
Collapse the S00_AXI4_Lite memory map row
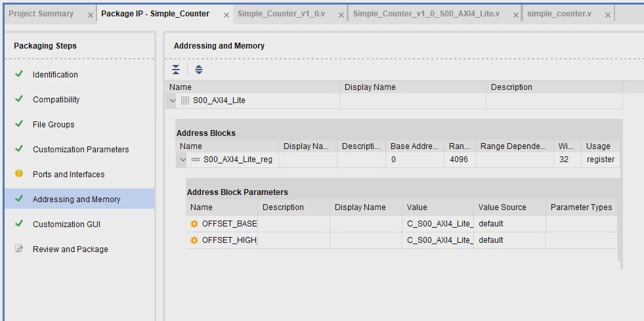pyautogui.click(x=173, y=100)
